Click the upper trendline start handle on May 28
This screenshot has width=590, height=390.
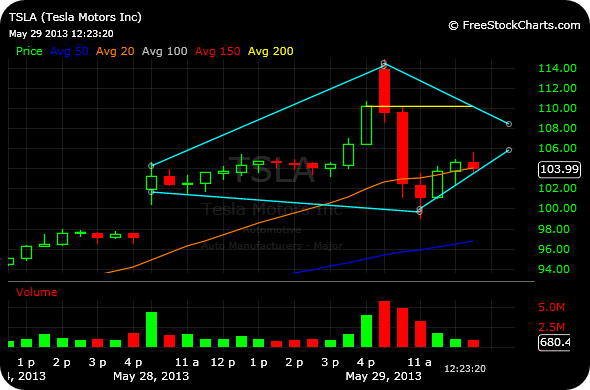click(x=151, y=166)
